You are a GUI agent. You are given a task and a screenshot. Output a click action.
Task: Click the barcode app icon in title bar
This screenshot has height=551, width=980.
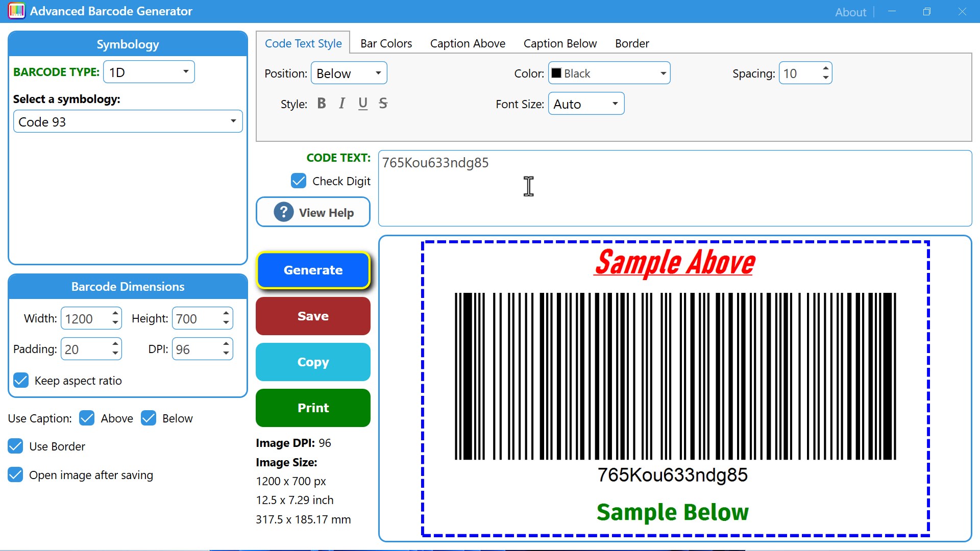click(x=16, y=11)
